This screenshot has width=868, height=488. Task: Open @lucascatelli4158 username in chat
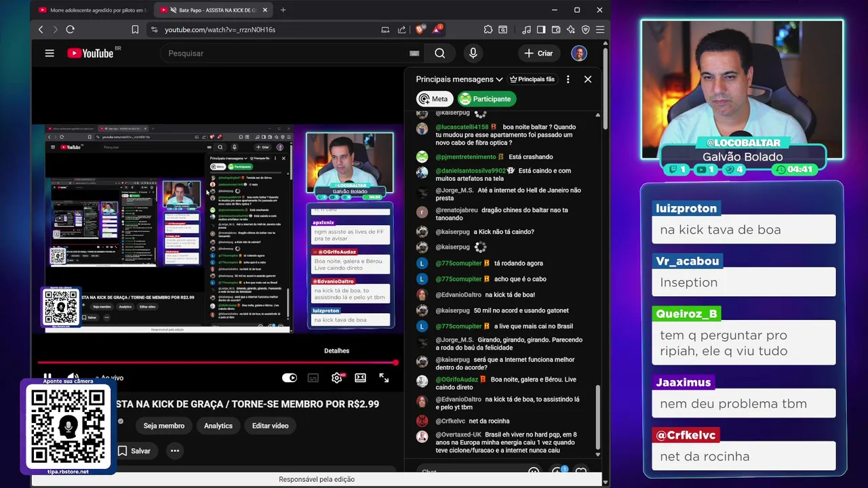(462, 127)
